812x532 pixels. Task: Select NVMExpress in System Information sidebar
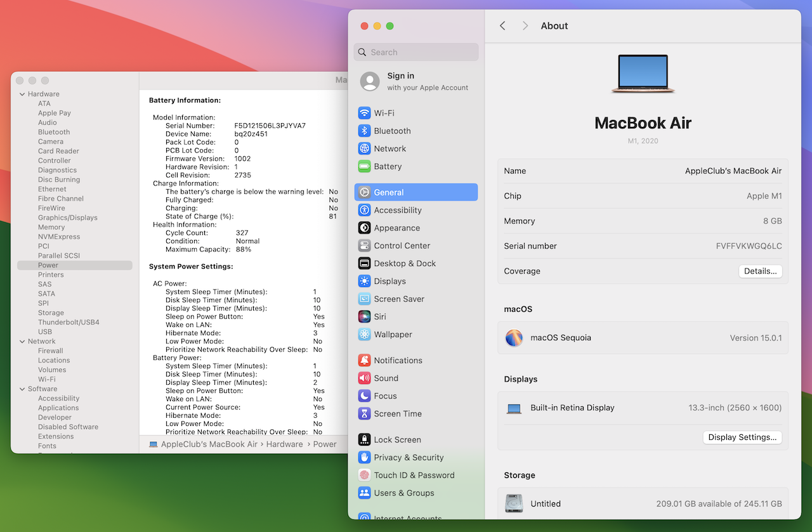point(59,237)
